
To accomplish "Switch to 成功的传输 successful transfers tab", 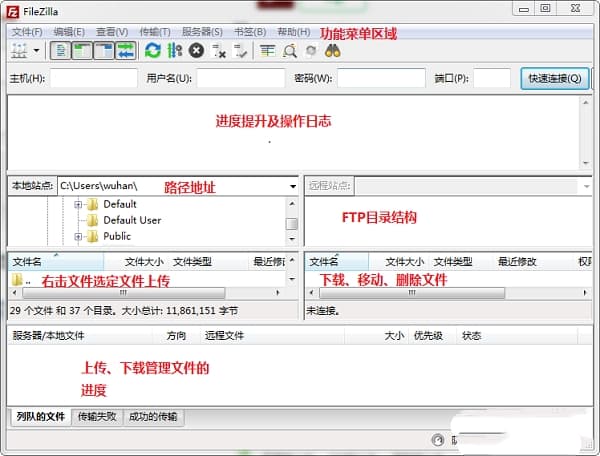I will click(x=153, y=416).
